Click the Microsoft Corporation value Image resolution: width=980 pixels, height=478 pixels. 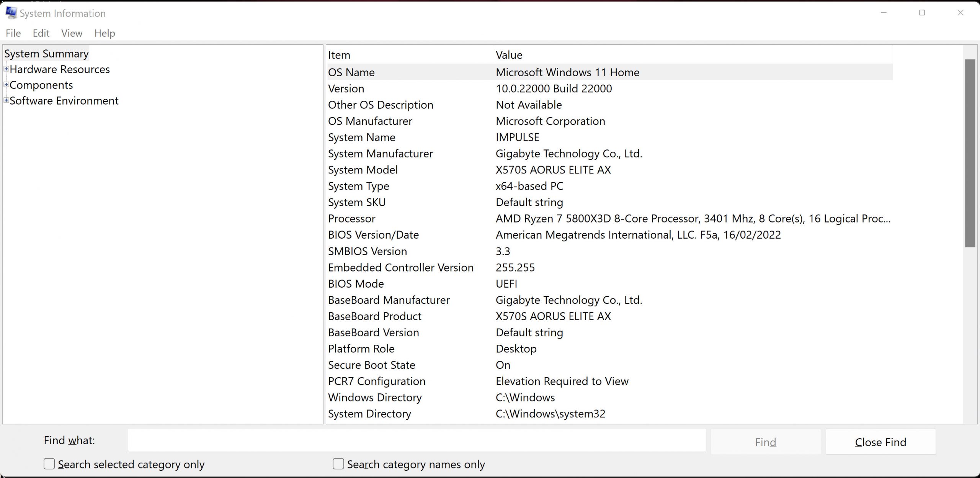pyautogui.click(x=550, y=121)
